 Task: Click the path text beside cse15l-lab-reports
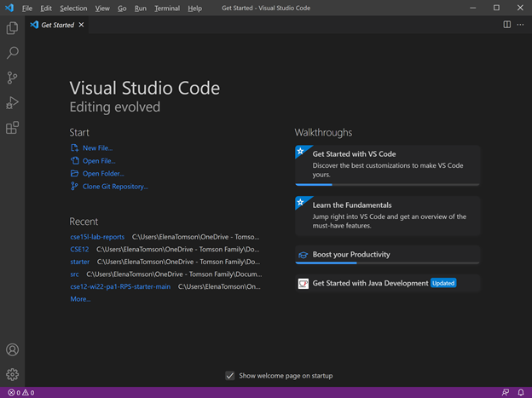[x=195, y=237]
